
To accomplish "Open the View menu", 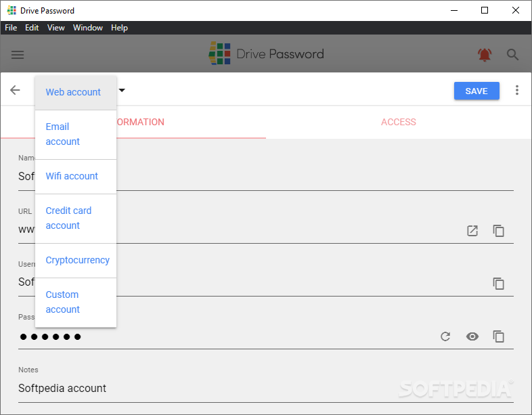I will (56, 28).
